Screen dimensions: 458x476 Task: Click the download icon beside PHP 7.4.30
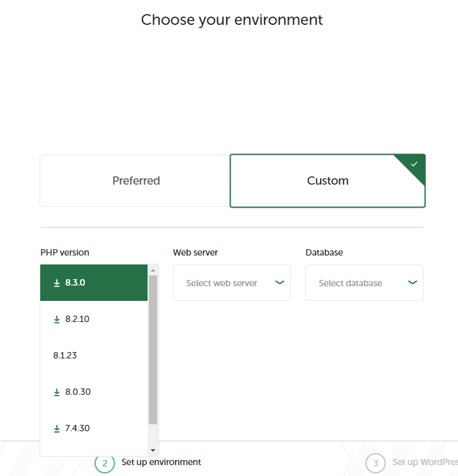tap(57, 428)
